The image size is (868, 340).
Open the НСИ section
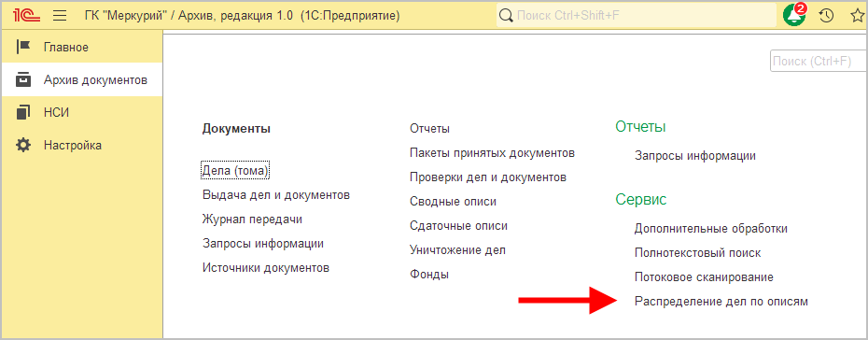tap(81, 113)
